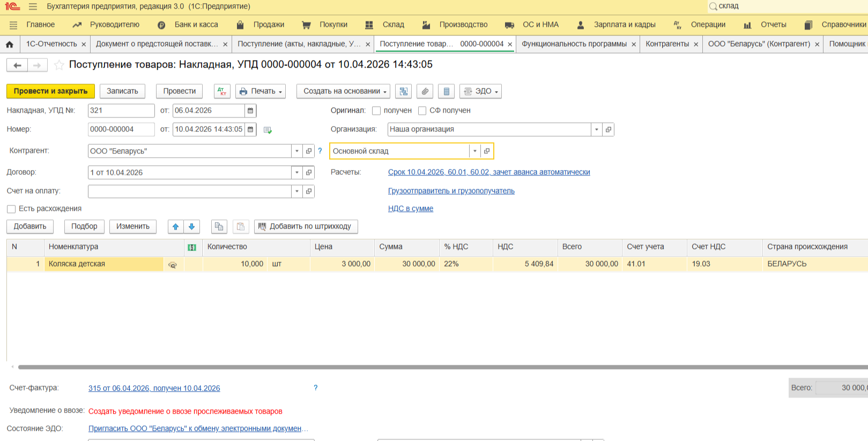Open the contract "1 от 10.04.2026" card icon
This screenshot has width=868, height=441.
308,172
